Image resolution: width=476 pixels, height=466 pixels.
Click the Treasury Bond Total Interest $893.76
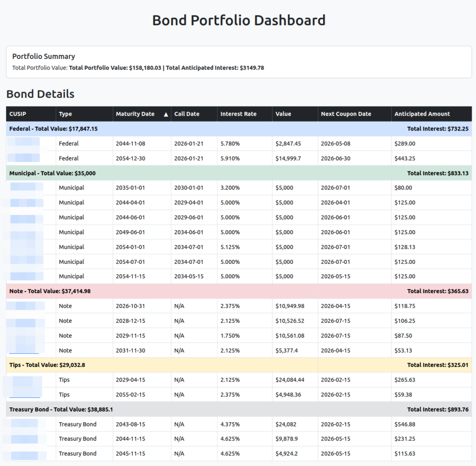tap(437, 409)
